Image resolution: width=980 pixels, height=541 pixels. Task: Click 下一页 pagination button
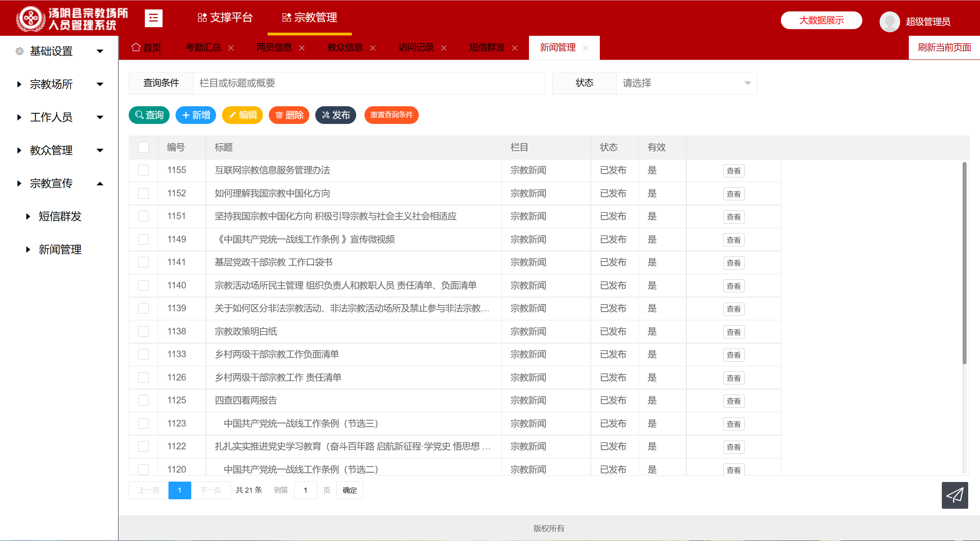coord(211,490)
